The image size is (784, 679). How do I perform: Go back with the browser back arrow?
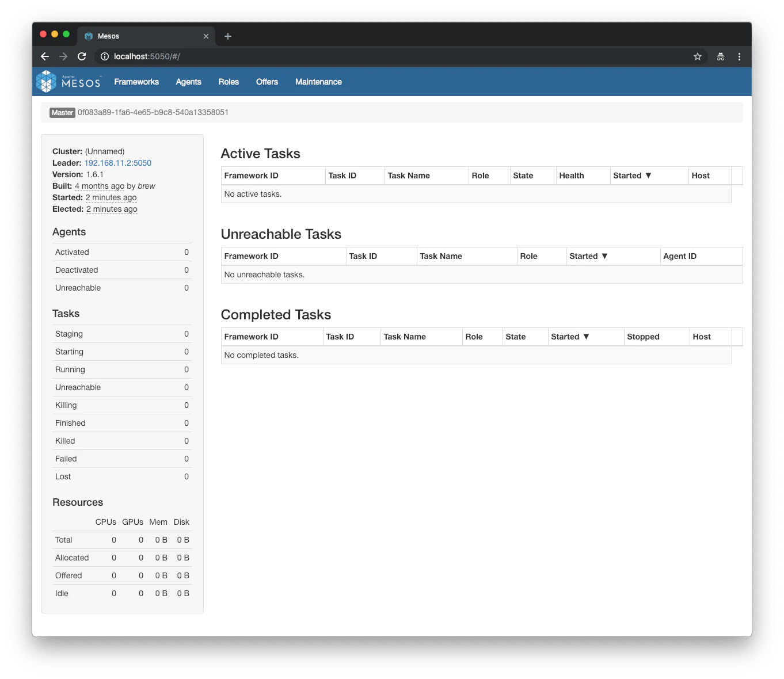click(45, 56)
